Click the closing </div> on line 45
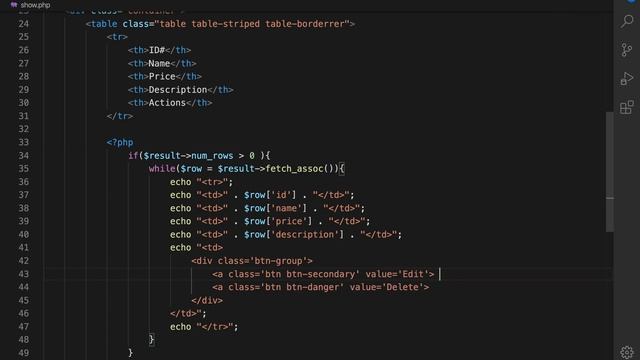This screenshot has height=360, width=640. [x=207, y=300]
